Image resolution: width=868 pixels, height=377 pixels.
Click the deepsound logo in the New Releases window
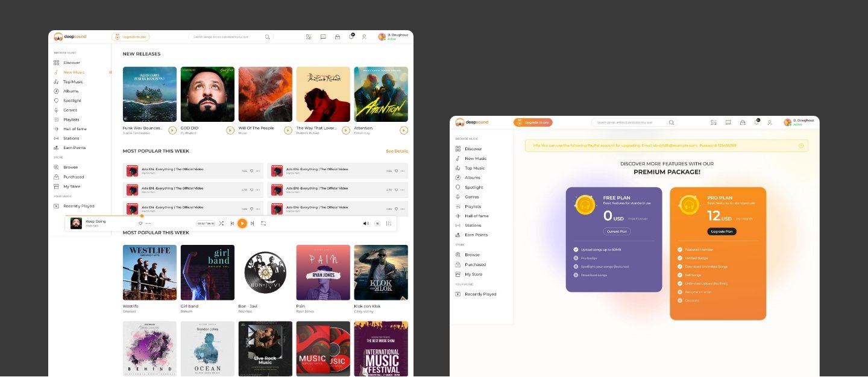click(70, 37)
